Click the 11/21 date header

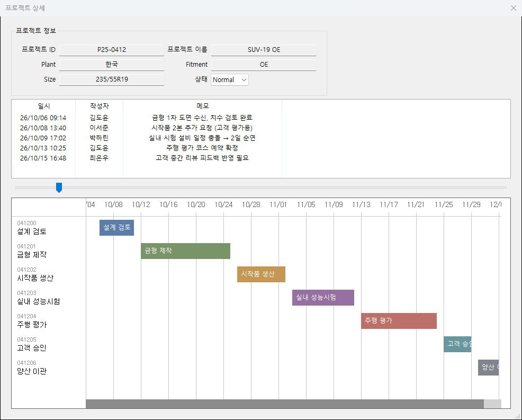416,204
